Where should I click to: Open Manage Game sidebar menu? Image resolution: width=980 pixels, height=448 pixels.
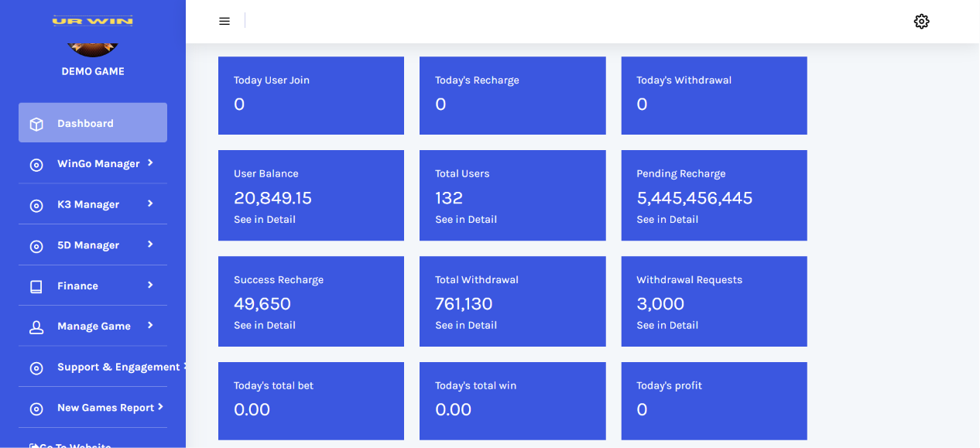click(x=93, y=326)
